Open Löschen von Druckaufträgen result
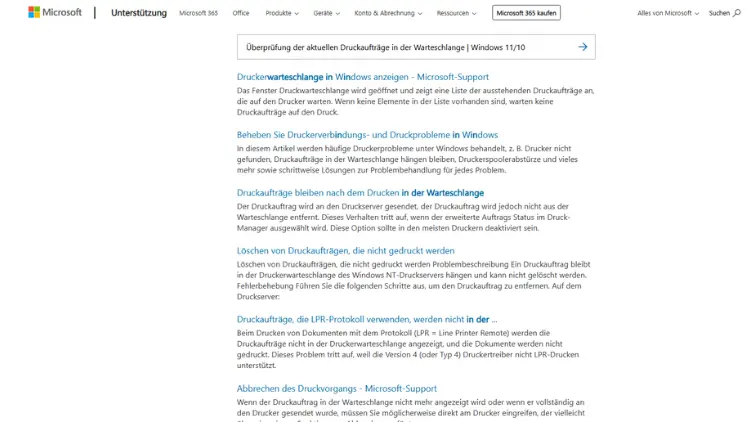Image resolution: width=750 pixels, height=422 pixels. pos(345,250)
